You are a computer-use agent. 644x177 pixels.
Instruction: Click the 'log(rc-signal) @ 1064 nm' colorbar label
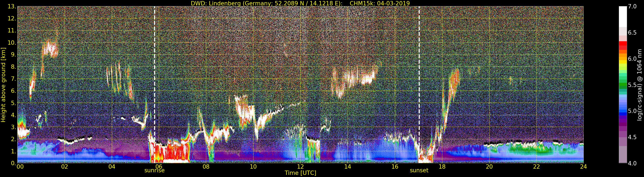tap(640, 85)
